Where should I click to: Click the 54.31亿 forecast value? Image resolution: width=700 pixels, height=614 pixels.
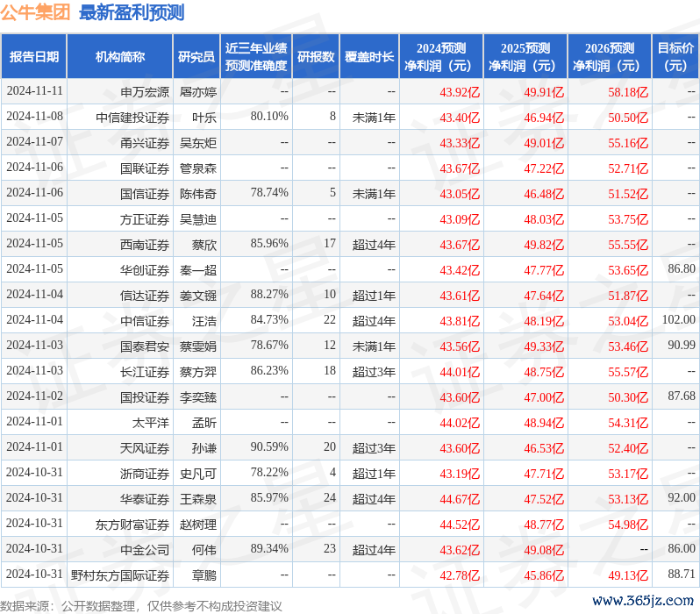pyautogui.click(x=628, y=424)
